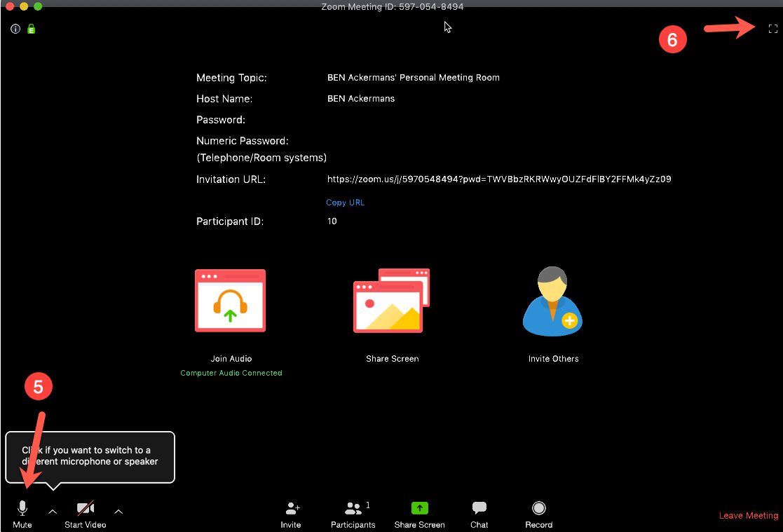Click Leave Meeting

click(748, 516)
